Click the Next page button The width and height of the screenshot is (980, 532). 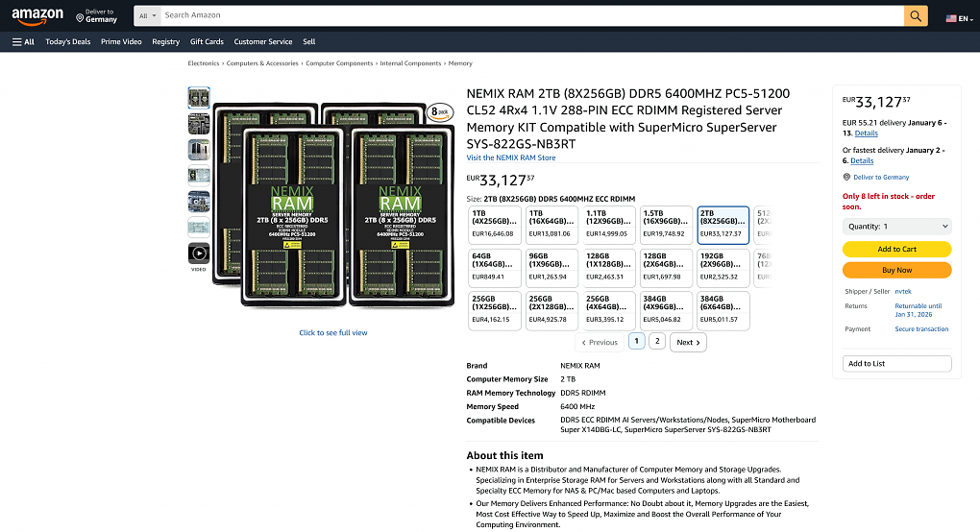(688, 342)
